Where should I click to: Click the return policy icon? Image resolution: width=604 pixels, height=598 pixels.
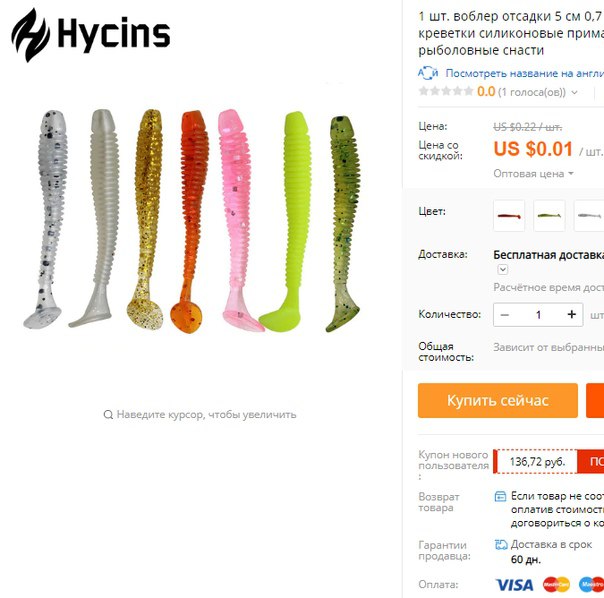pos(500,497)
